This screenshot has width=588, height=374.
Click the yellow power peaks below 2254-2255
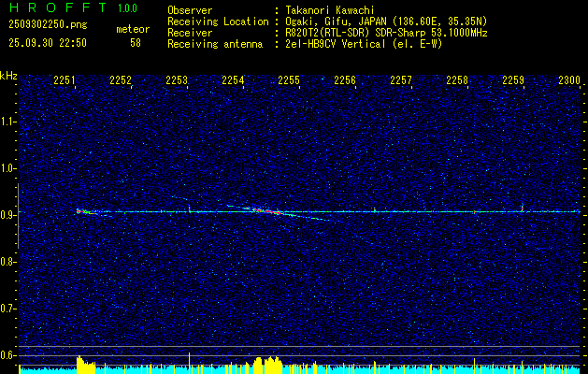pos(267,365)
